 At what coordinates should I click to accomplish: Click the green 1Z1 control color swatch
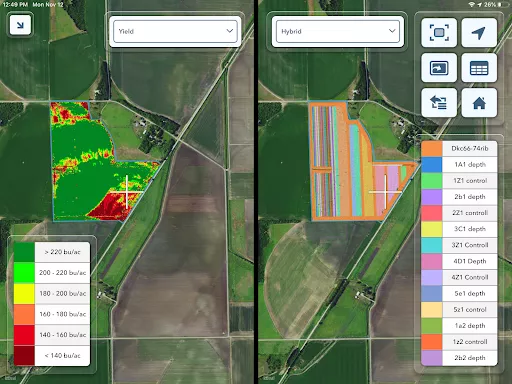(432, 181)
